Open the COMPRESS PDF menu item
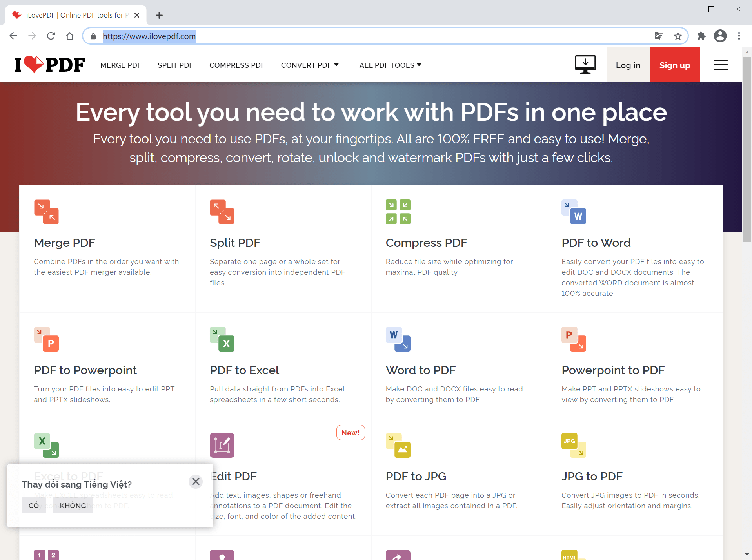 [237, 65]
